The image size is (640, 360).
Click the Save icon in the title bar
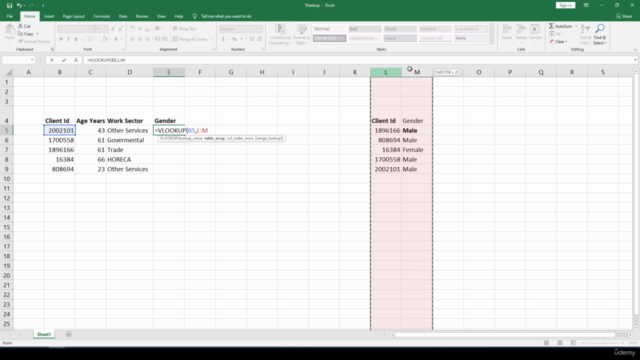(x=9, y=5)
